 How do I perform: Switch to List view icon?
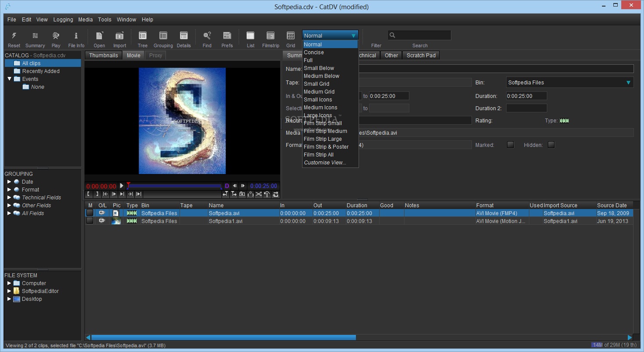[250, 36]
